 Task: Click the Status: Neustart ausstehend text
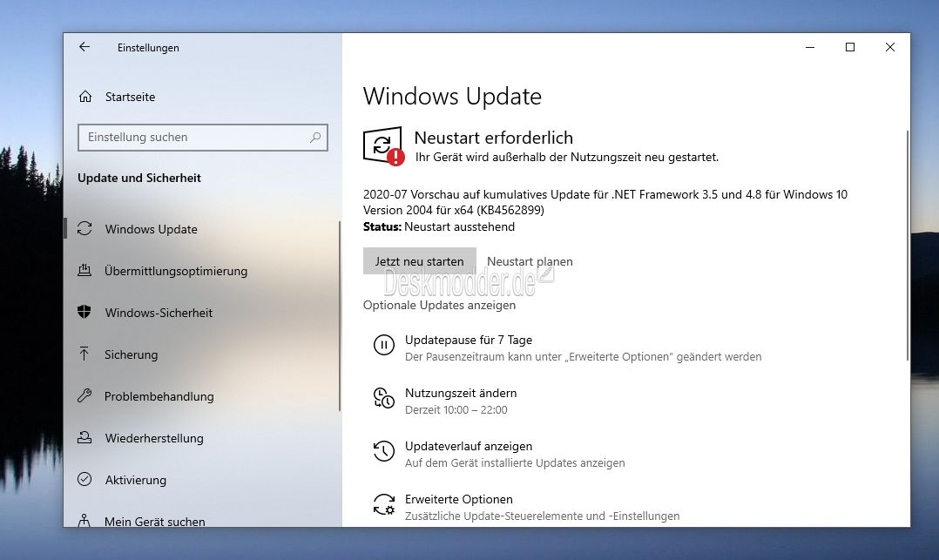pos(438,226)
